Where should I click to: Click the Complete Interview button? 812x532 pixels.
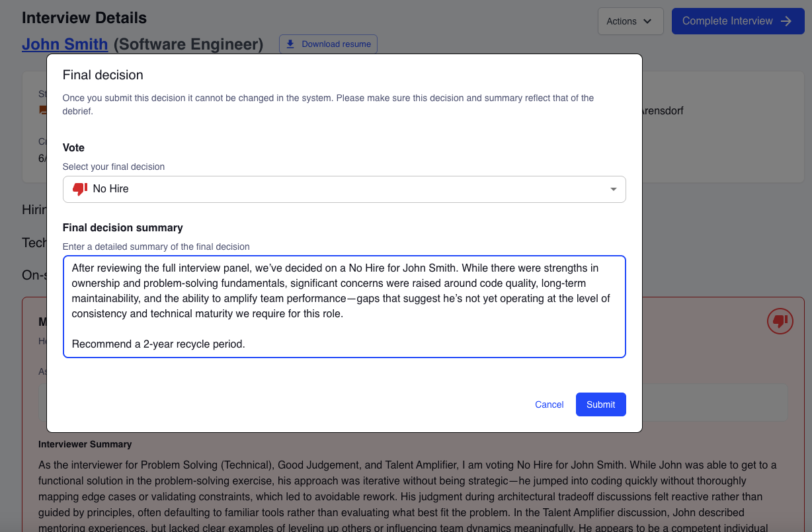[737, 20]
